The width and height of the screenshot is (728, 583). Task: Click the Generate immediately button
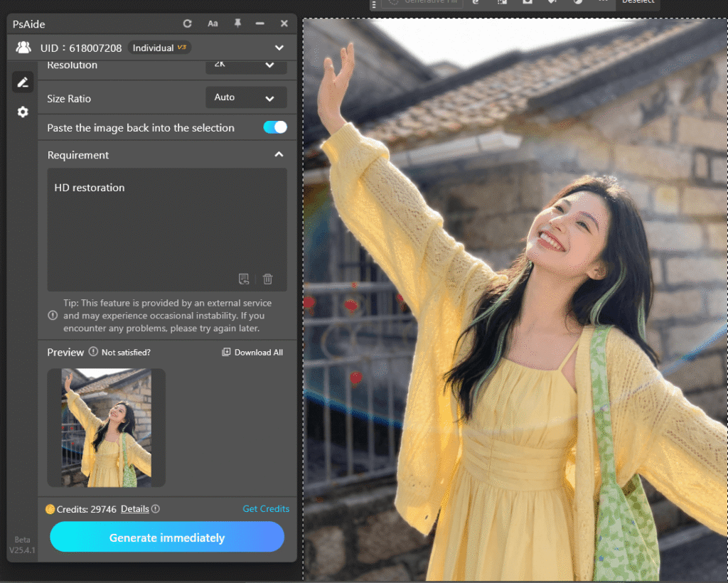[x=166, y=537]
